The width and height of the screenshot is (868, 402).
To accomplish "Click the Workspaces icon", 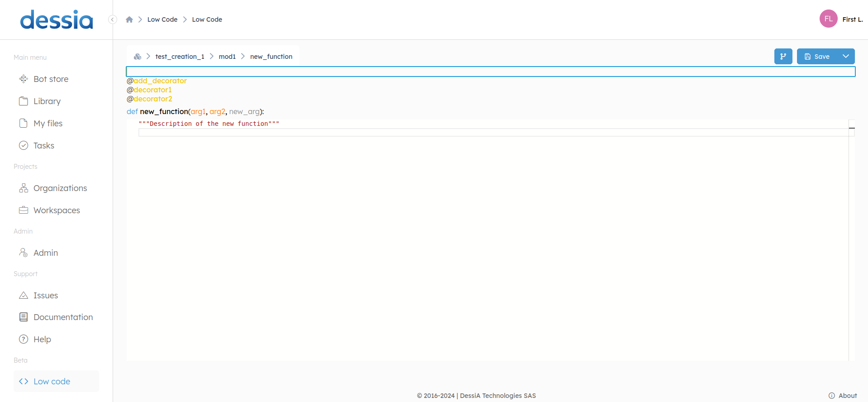I will 24,210.
